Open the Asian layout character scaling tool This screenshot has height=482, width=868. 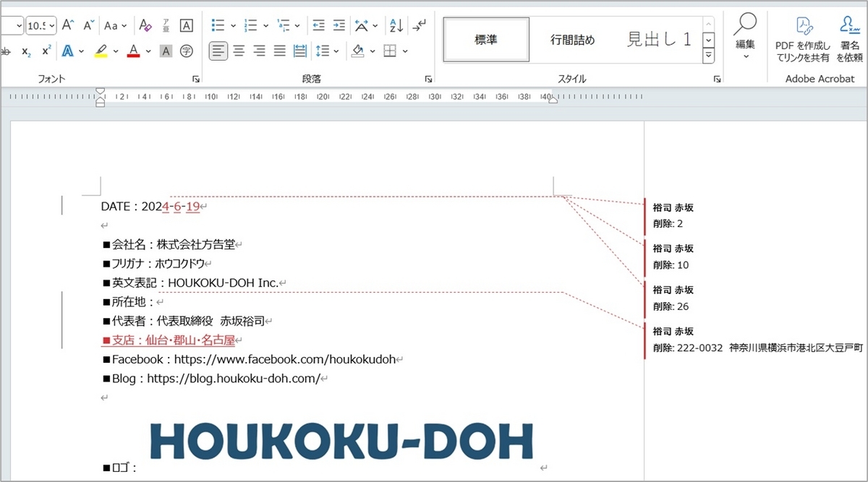362,25
